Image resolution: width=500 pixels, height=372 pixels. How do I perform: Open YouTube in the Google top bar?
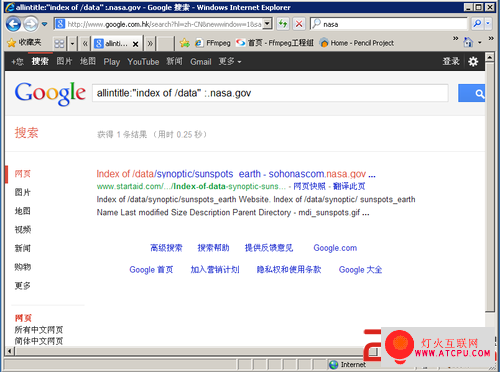pyautogui.click(x=143, y=62)
